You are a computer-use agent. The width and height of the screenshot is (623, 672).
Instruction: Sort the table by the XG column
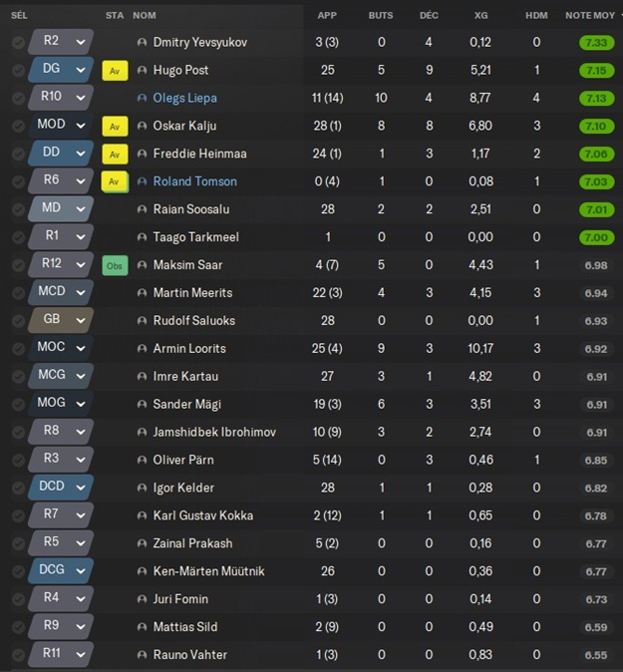480,15
